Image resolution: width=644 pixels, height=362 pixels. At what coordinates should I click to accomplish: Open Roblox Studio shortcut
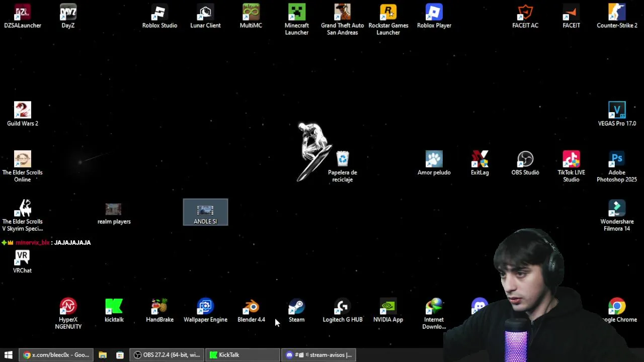(x=159, y=17)
